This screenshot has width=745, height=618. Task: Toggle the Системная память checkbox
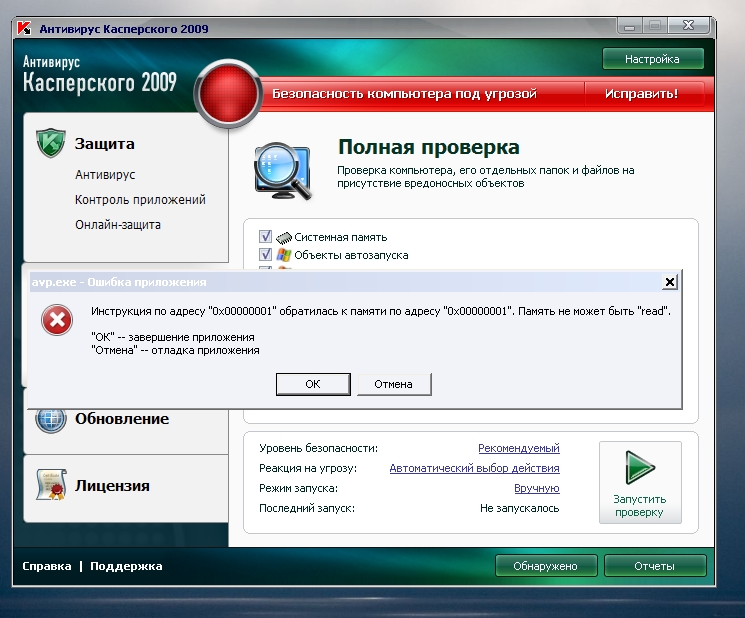tap(265, 236)
